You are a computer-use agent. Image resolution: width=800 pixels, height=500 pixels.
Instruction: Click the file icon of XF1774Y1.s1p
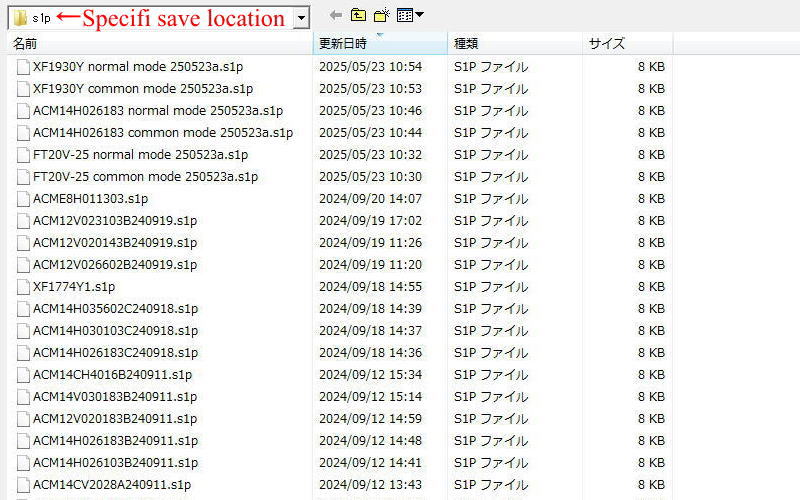[23, 287]
